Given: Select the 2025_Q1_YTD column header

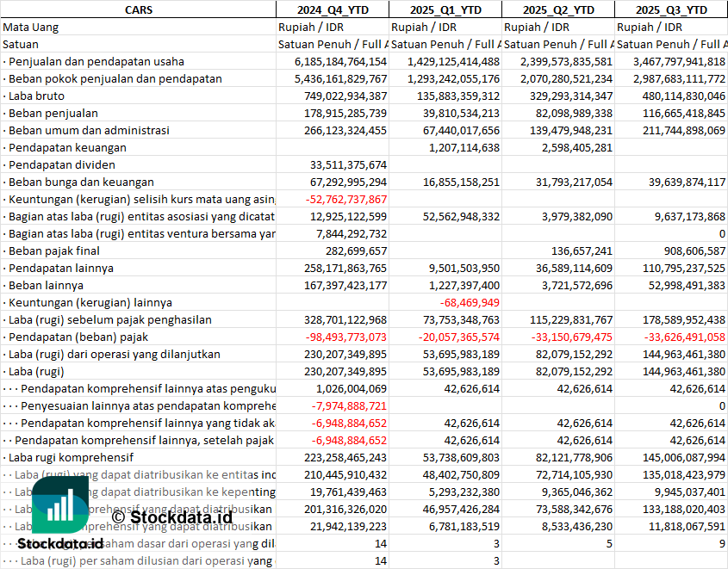Looking at the screenshot, I should tap(445, 9).
